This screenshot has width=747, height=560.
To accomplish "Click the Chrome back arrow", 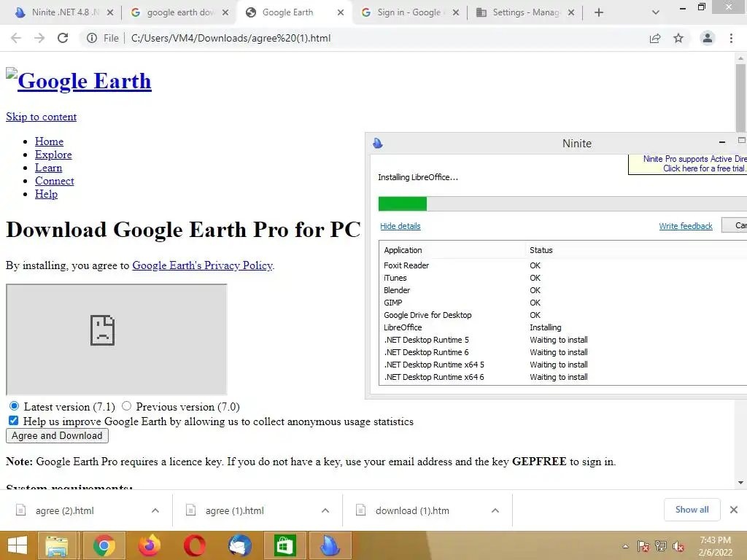I will click(x=16, y=38).
